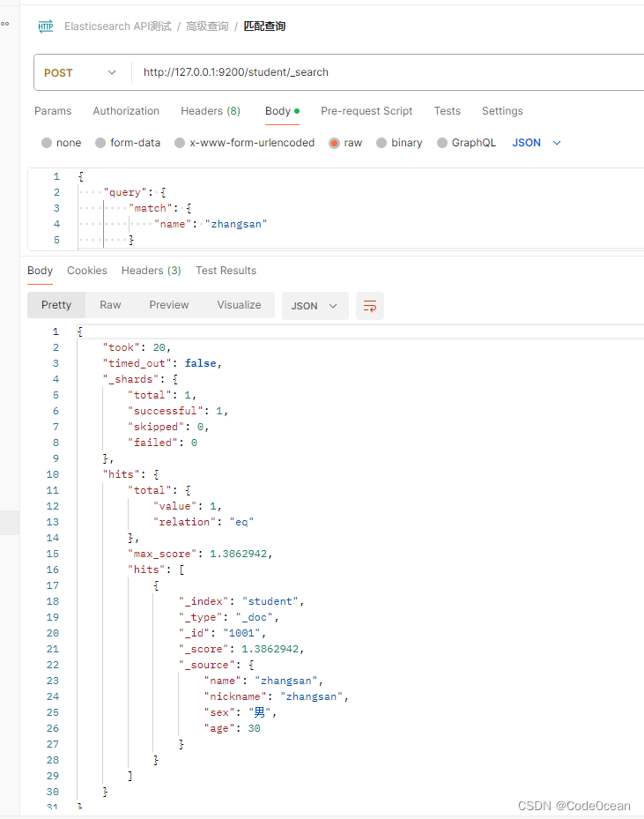This screenshot has width=644, height=819.
Task: Select binary body type radio
Action: [381, 143]
